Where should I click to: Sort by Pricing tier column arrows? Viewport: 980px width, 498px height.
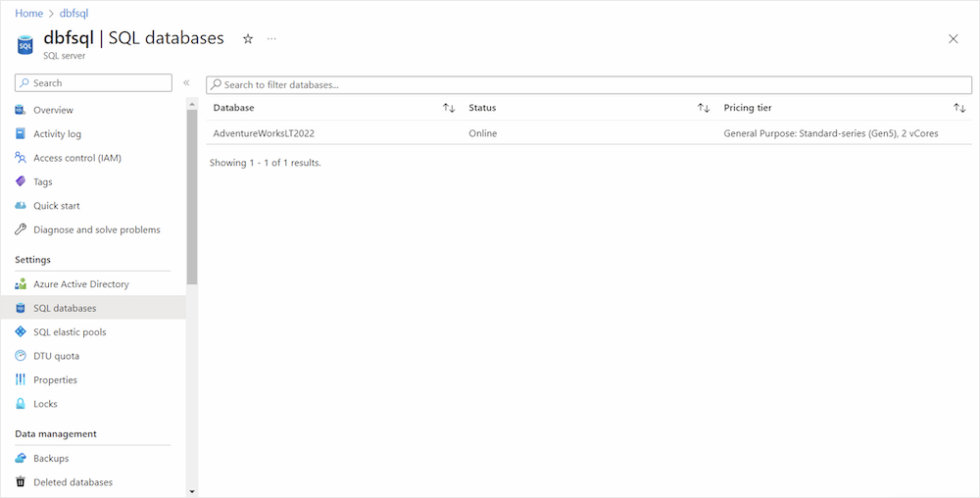point(959,108)
